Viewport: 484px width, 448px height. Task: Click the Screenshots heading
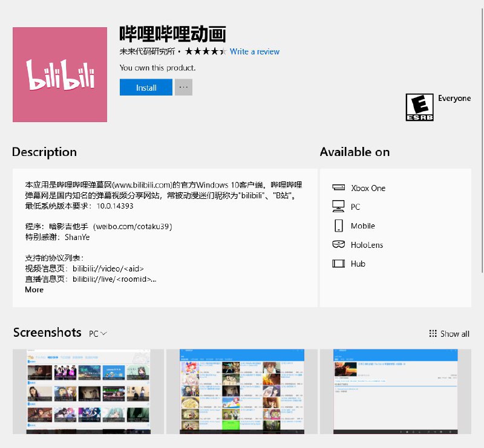click(48, 333)
